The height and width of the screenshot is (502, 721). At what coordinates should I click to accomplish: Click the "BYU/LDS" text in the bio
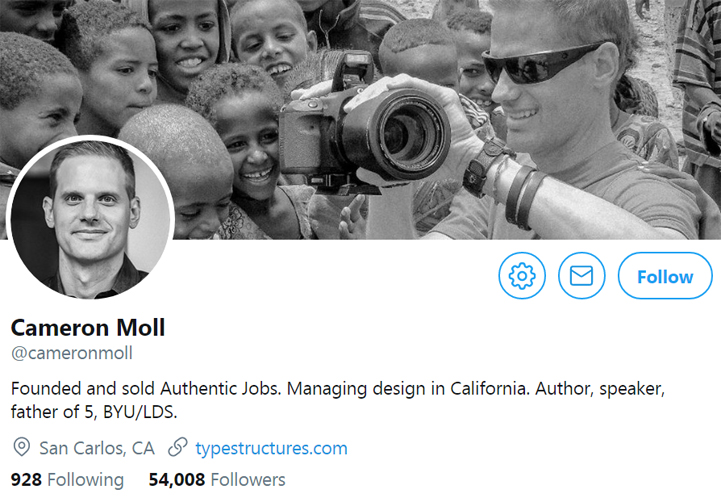click(140, 412)
